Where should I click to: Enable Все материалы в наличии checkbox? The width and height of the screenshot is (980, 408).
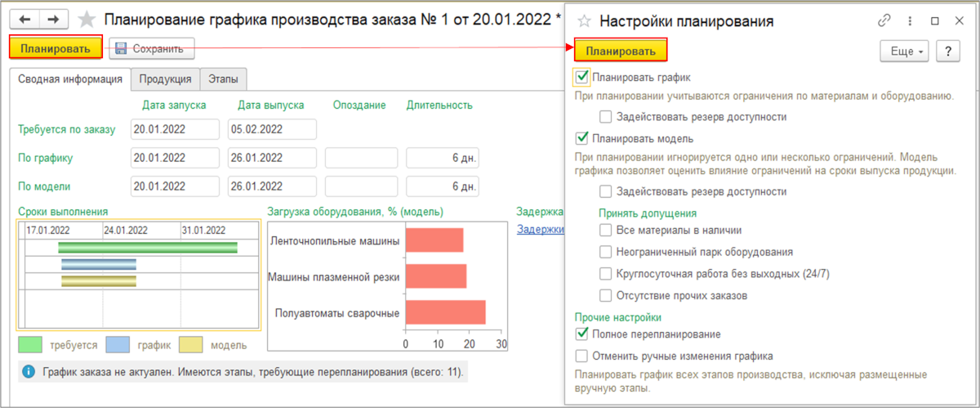coord(605,231)
